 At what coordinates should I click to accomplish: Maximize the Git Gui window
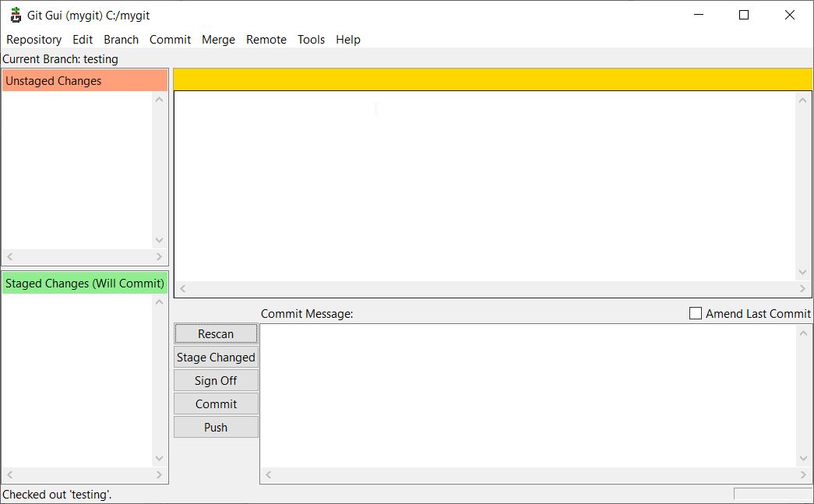coord(744,15)
